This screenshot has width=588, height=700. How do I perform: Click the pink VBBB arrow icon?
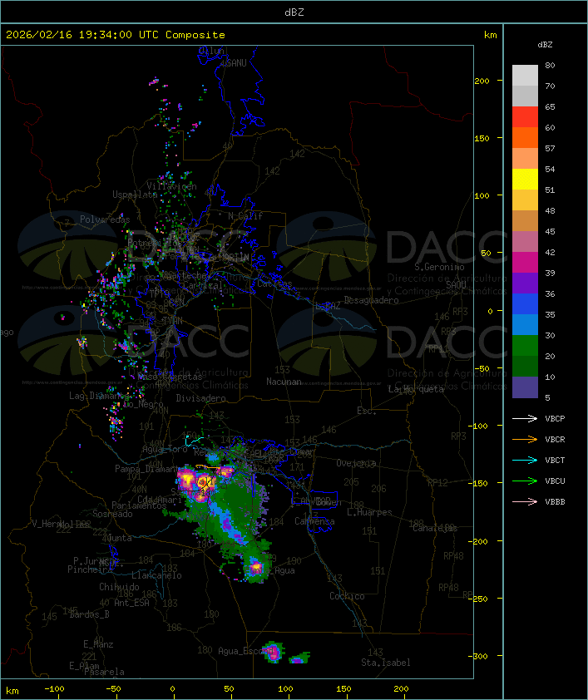(525, 501)
